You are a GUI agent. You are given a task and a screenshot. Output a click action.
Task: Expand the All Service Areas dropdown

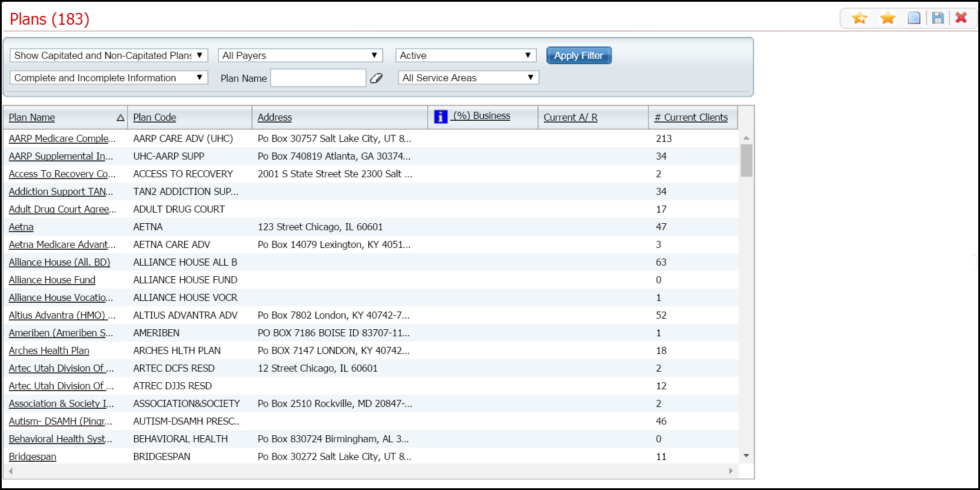468,78
